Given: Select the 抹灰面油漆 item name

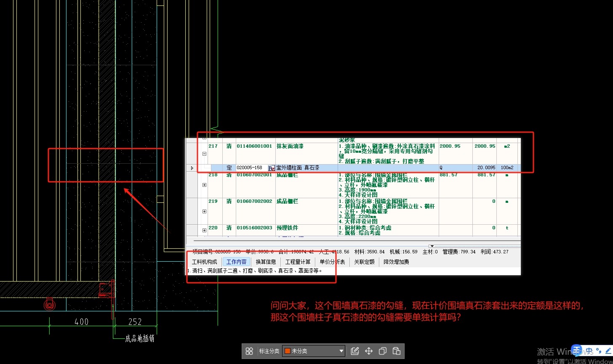Looking at the screenshot, I should click(290, 146).
